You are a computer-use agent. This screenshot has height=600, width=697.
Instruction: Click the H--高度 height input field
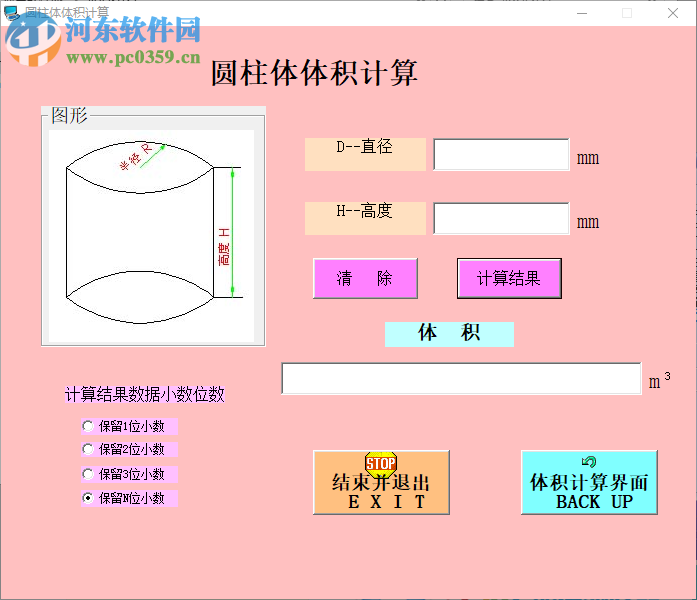501,219
